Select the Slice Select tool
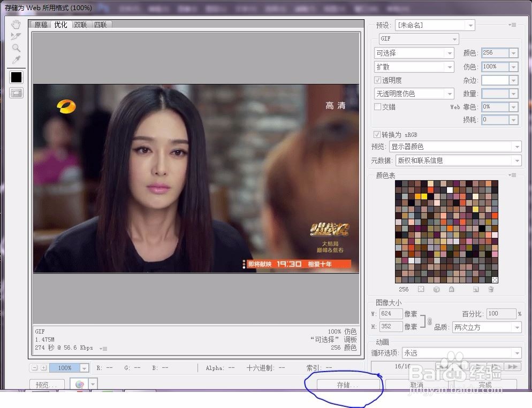 pyautogui.click(x=16, y=36)
